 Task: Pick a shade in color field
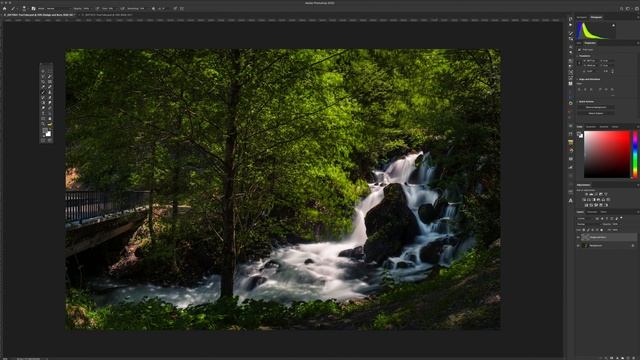coord(607,154)
